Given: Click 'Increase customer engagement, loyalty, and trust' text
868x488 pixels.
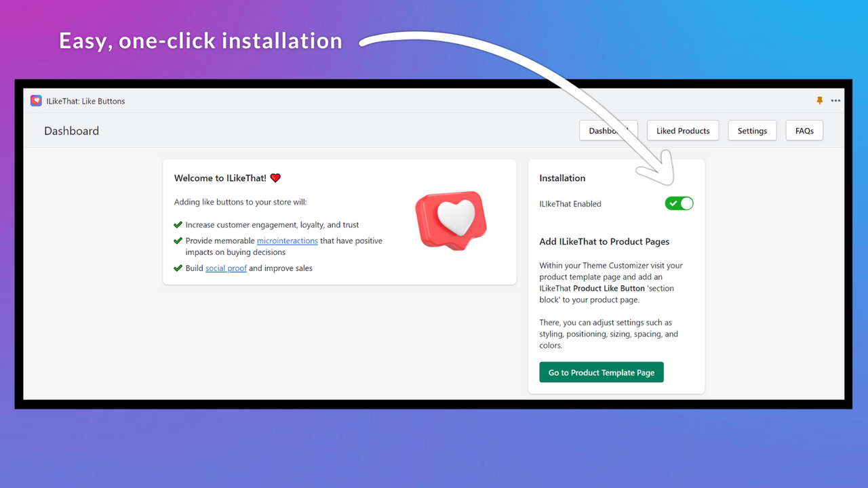Looking at the screenshot, I should coord(272,225).
